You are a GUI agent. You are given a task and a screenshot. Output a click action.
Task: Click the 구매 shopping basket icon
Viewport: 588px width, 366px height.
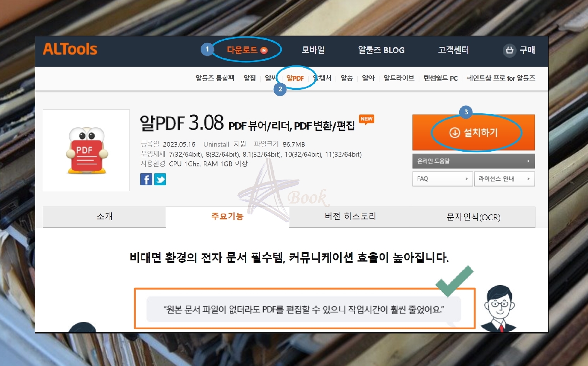coord(510,50)
